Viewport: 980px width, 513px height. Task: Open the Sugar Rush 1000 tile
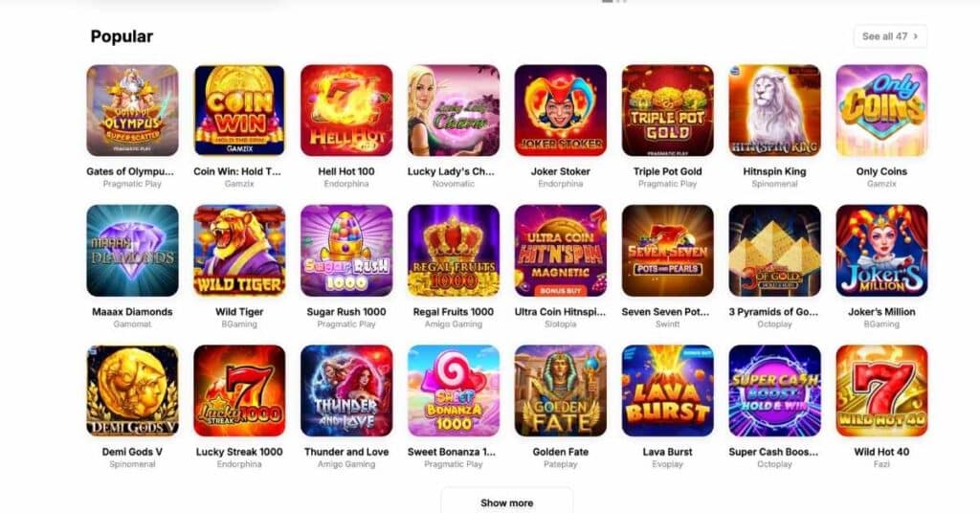click(346, 251)
